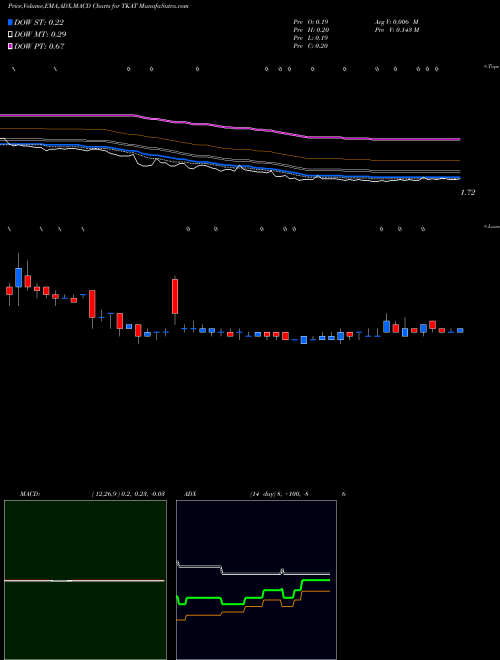Click the 'Pre V: 0.143 M' volume text
500x660 pixels.
point(396,30)
